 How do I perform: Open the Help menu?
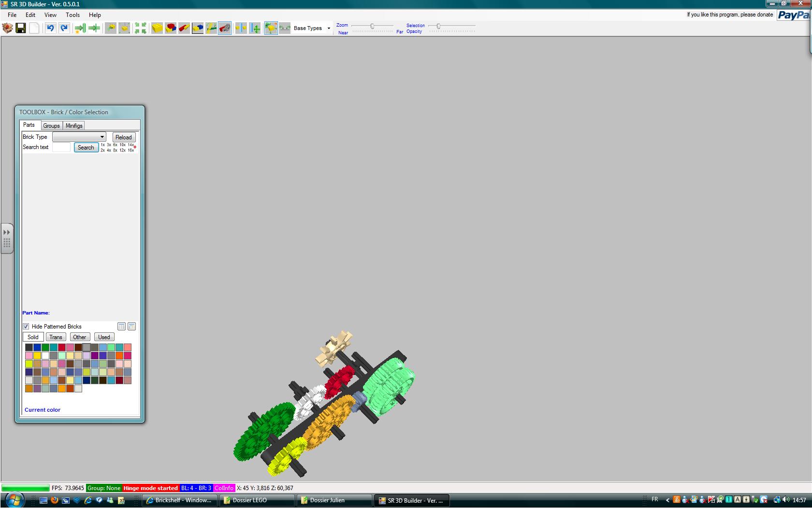pos(95,15)
